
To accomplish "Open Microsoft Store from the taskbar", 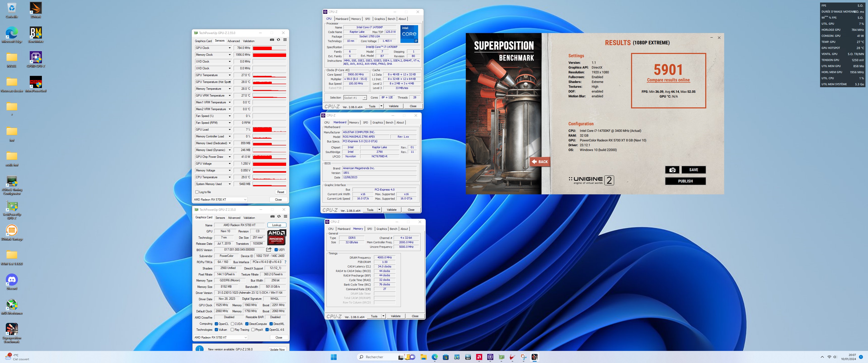I will point(446,357).
